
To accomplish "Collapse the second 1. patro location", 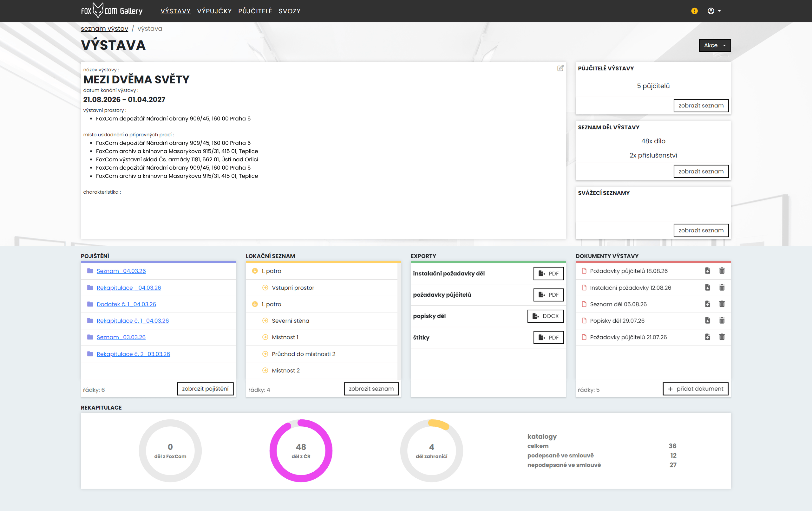I will coord(255,304).
